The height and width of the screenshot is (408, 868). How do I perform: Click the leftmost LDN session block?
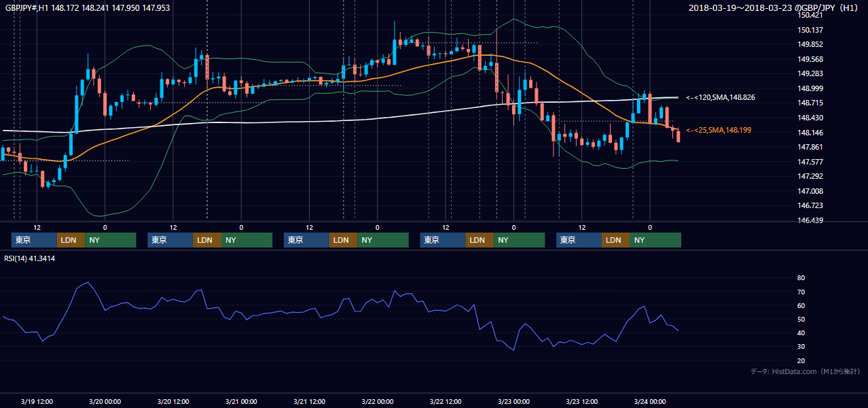point(71,240)
